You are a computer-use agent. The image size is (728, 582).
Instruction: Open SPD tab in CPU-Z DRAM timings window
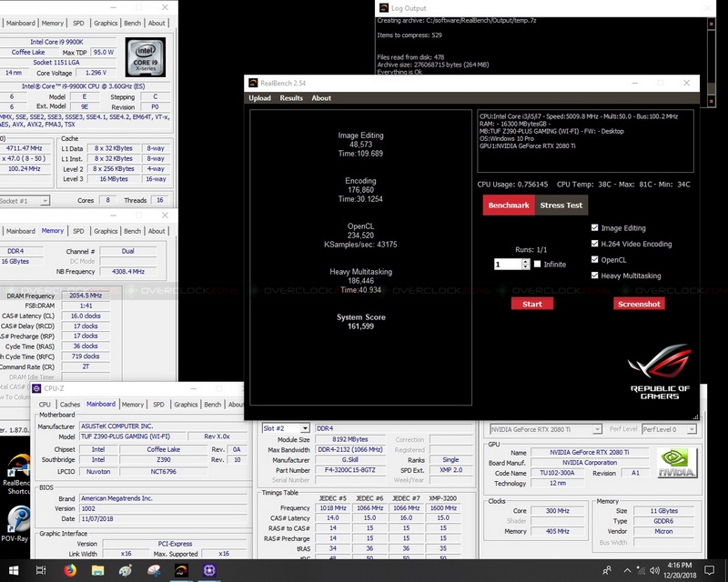pyautogui.click(x=78, y=231)
